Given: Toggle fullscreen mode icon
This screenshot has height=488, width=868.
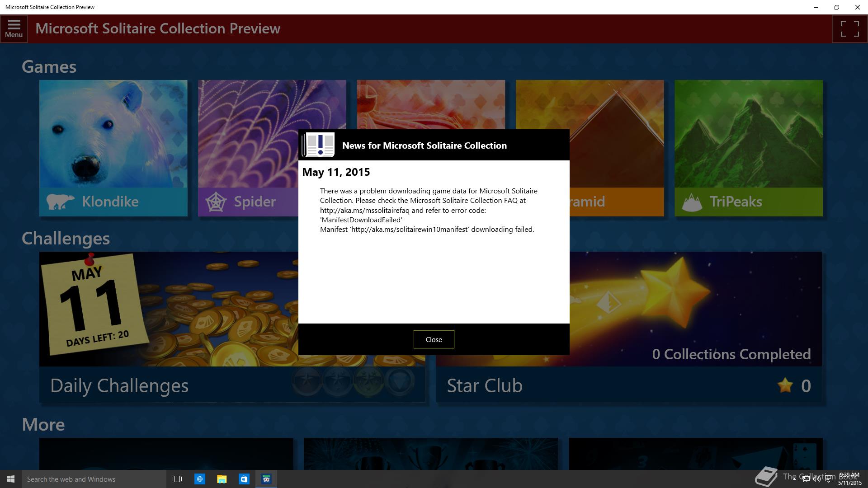Looking at the screenshot, I should click(849, 28).
